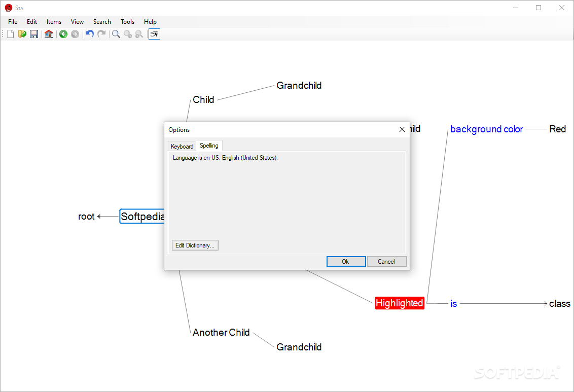
Task: Select the Spelling tab in Options
Action: pyautogui.click(x=209, y=146)
